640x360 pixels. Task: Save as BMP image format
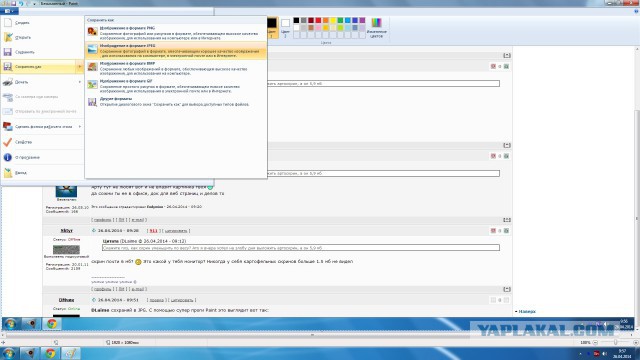[176, 68]
